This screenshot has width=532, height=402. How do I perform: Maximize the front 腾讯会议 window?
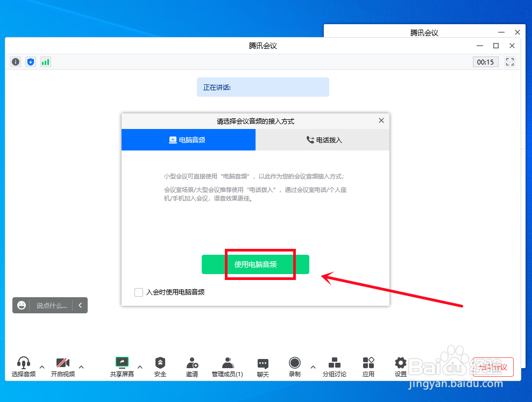point(496,46)
